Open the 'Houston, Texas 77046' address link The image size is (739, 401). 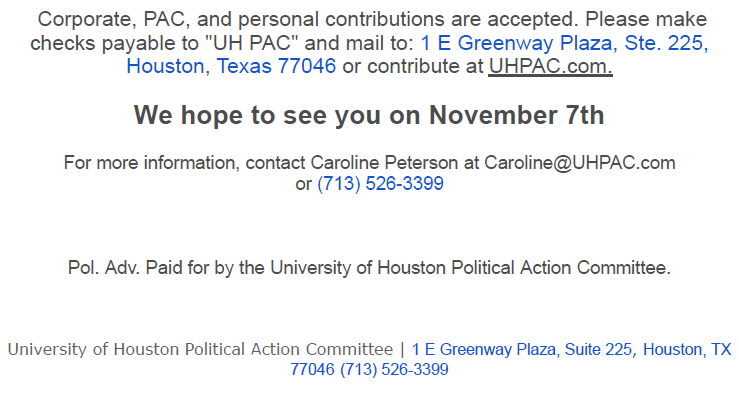pos(231,66)
